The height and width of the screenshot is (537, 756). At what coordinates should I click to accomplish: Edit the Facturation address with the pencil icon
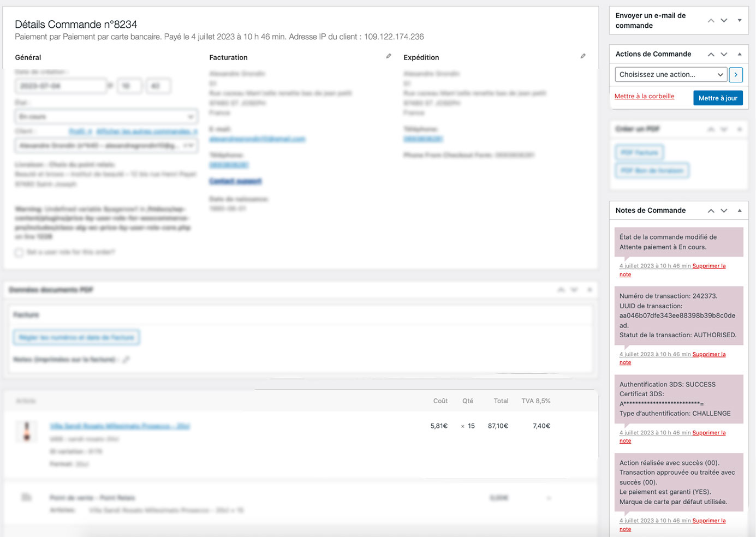389,56
